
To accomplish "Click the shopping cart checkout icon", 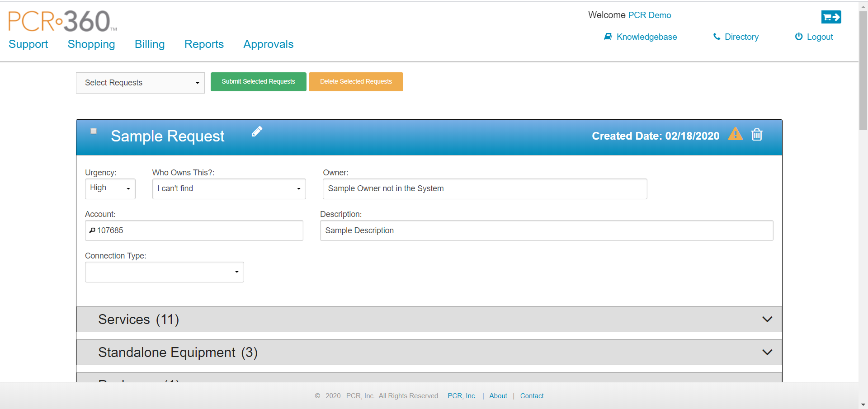I will coord(831,17).
